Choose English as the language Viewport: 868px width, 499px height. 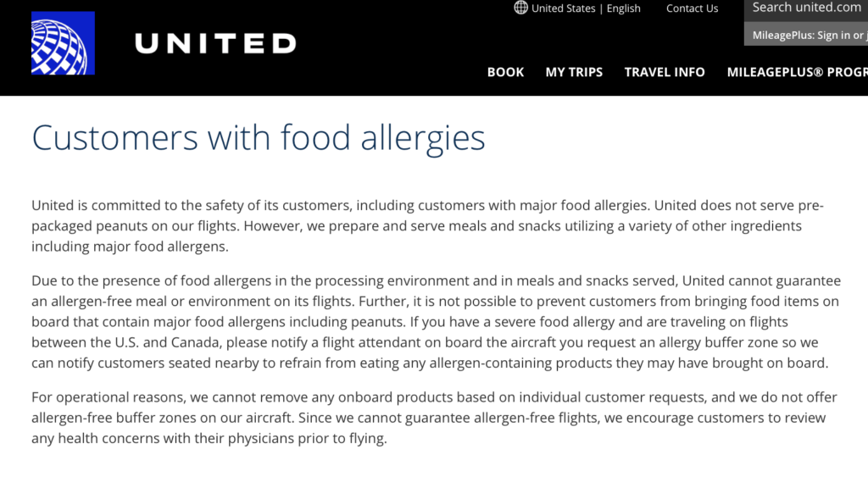click(623, 8)
